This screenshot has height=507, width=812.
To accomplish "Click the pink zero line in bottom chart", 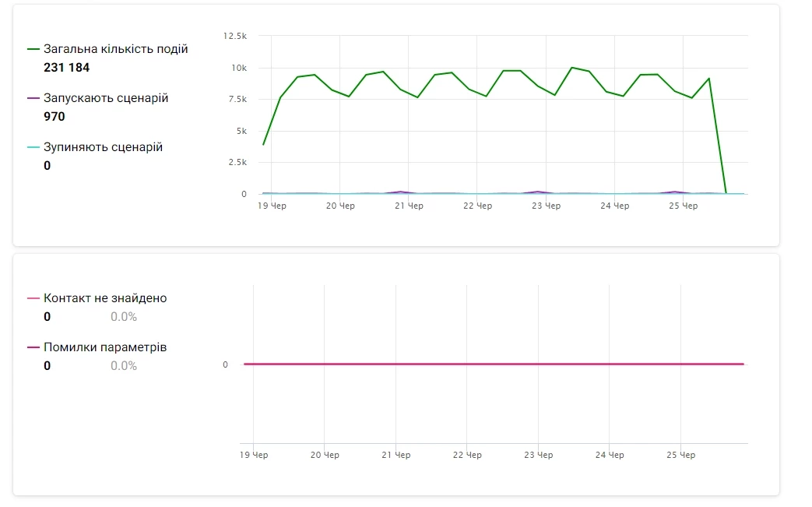I will click(494, 364).
